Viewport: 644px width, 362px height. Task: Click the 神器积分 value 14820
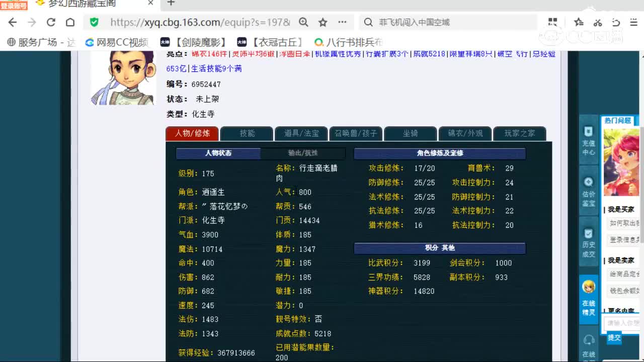tap(424, 291)
